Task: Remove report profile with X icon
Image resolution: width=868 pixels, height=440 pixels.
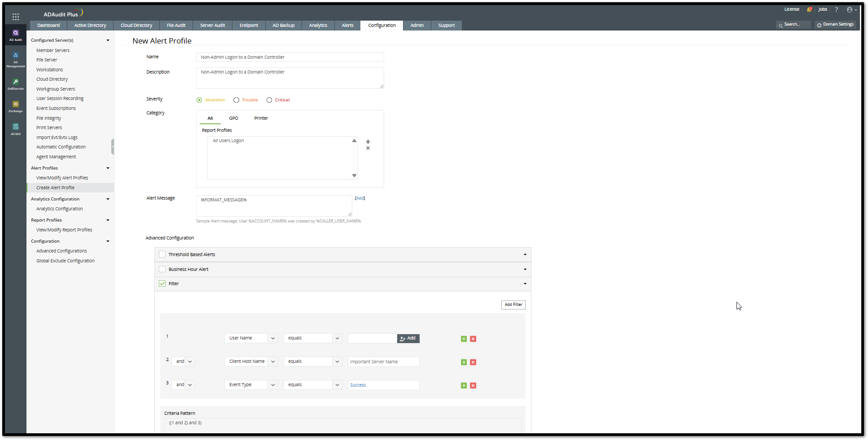Action: [368, 148]
